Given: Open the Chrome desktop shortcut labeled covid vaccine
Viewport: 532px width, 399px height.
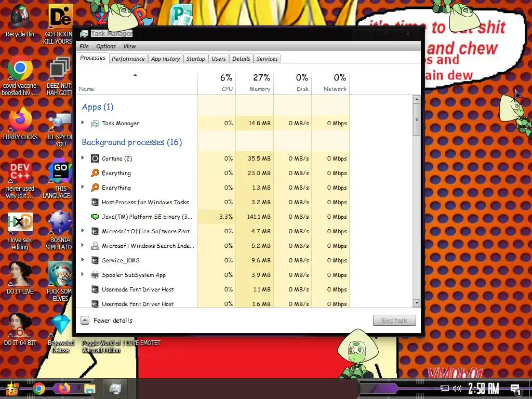Looking at the screenshot, I should (x=20, y=75).
